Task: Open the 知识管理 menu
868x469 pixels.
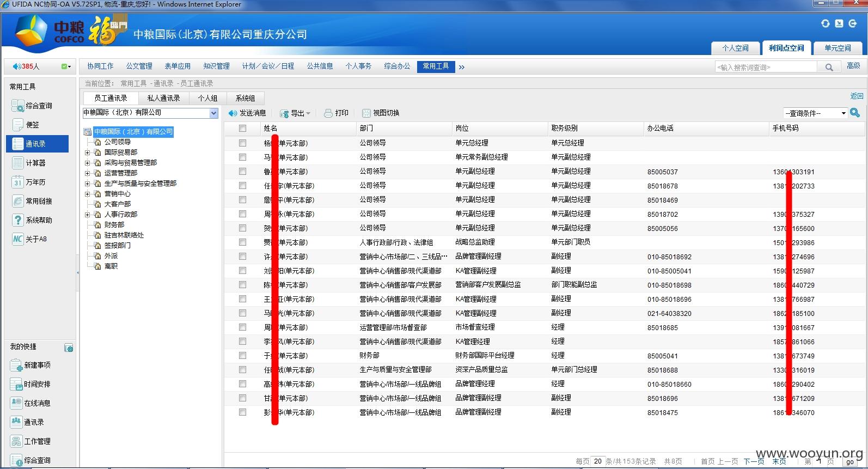Action: pos(216,66)
